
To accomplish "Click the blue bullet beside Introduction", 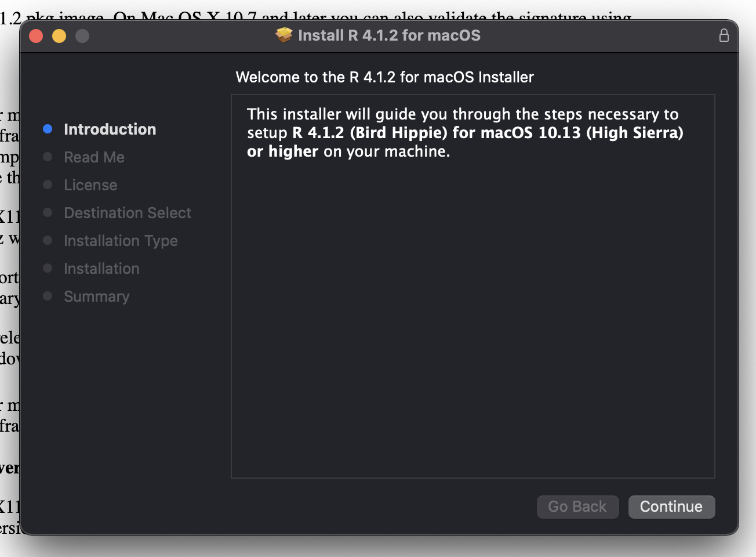I will coord(48,129).
